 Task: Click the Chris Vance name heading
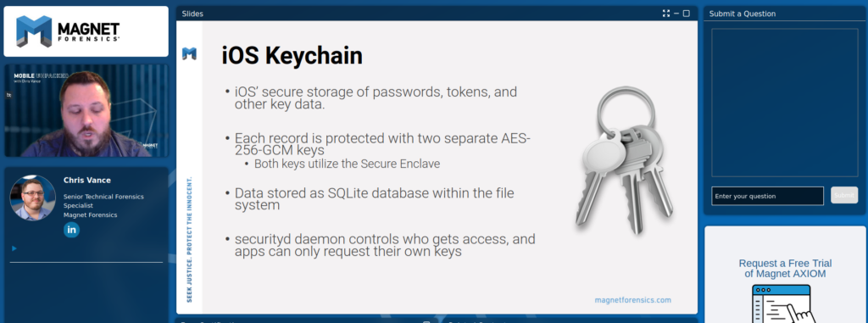pyautogui.click(x=87, y=180)
